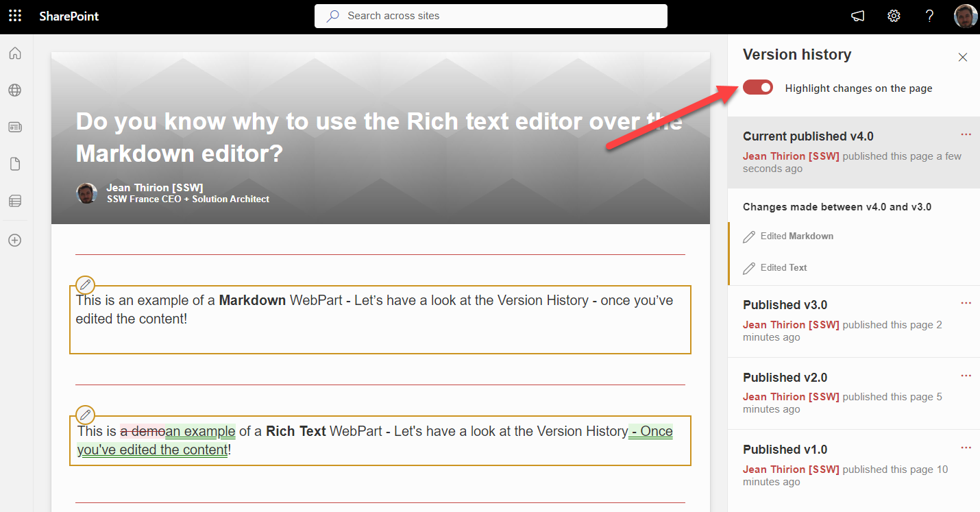Select Published v1.0 version entry
Viewport: 980px width, 512px height.
(785, 450)
